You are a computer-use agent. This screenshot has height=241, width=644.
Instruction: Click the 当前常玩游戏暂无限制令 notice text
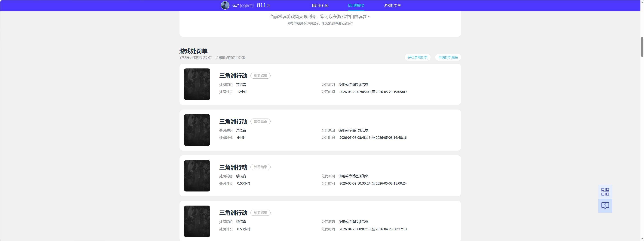click(320, 17)
